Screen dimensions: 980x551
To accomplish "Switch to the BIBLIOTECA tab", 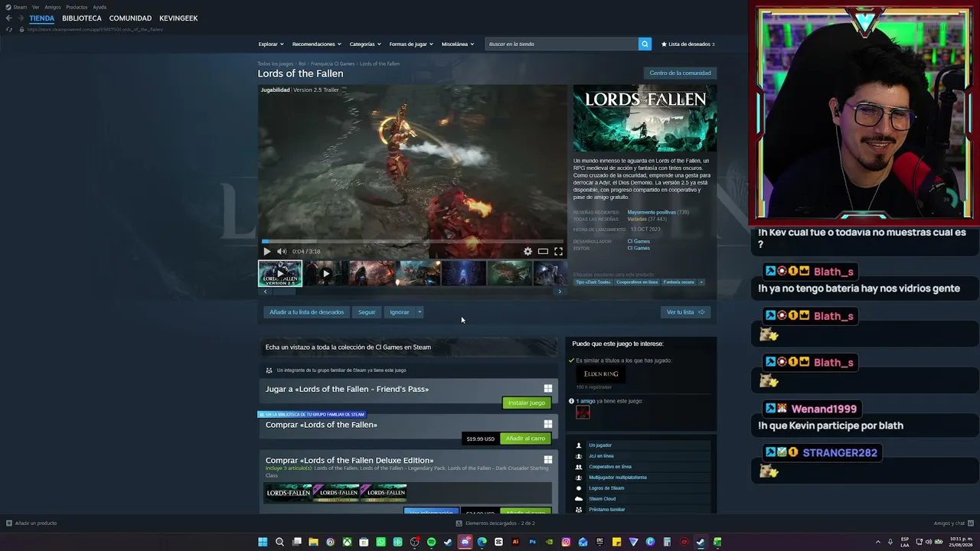I will 82,18.
